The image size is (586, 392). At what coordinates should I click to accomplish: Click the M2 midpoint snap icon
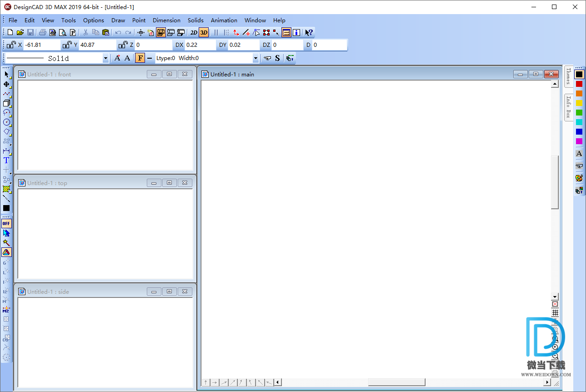tap(6, 310)
